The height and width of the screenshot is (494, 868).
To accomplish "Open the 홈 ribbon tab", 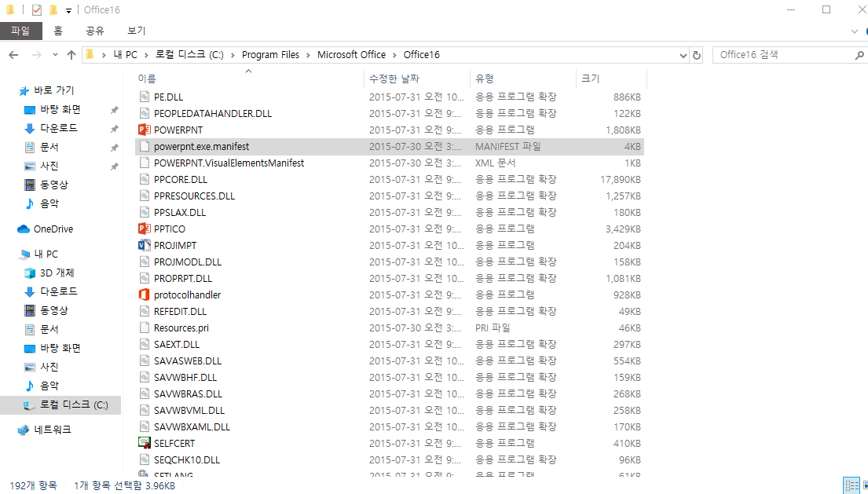I will 58,31.
